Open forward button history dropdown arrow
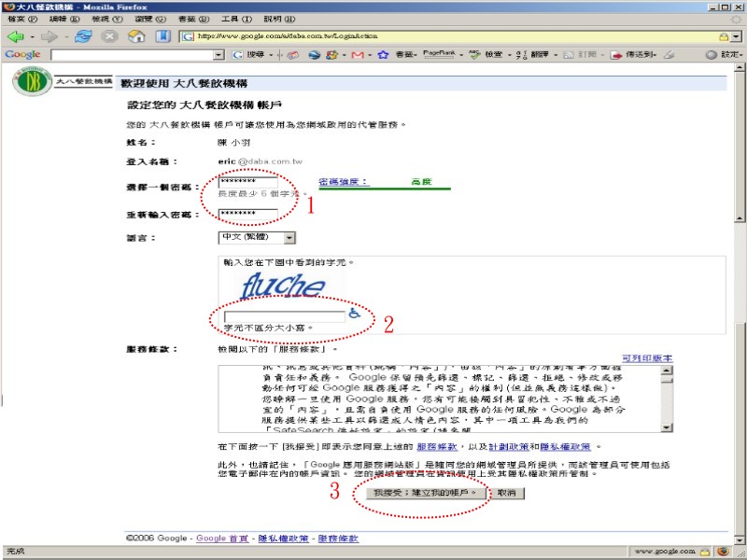This screenshot has width=747, height=560. [66, 36]
